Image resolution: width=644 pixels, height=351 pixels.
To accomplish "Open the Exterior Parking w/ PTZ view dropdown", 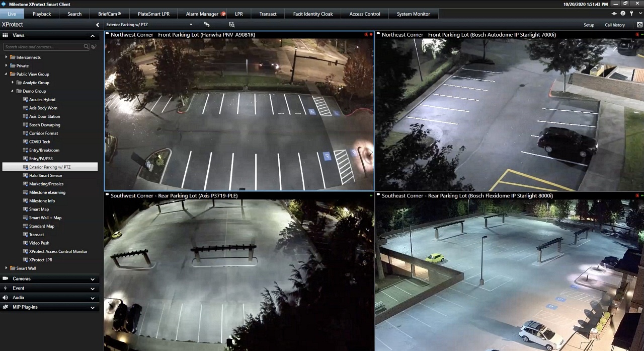I will (x=191, y=25).
